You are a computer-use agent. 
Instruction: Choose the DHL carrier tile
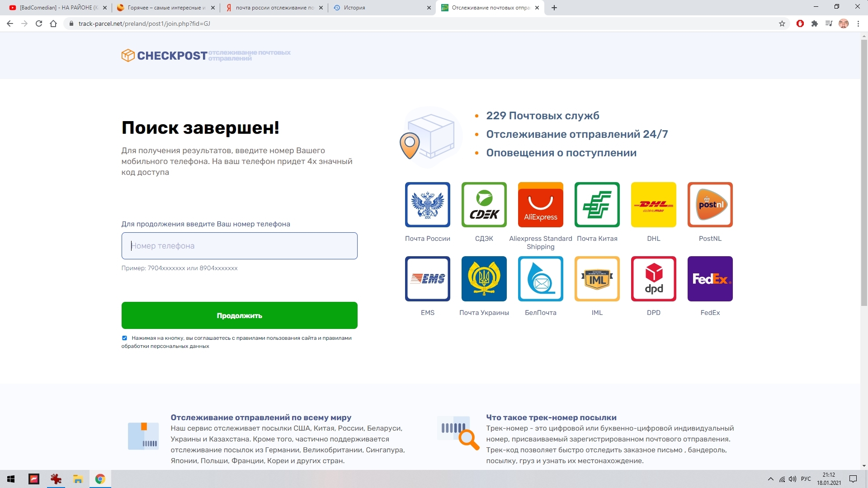(x=653, y=205)
